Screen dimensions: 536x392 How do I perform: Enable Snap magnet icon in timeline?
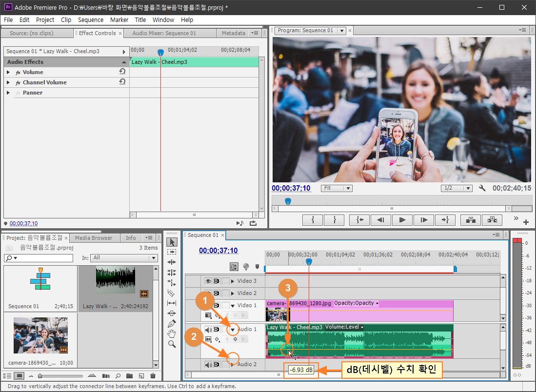234,267
